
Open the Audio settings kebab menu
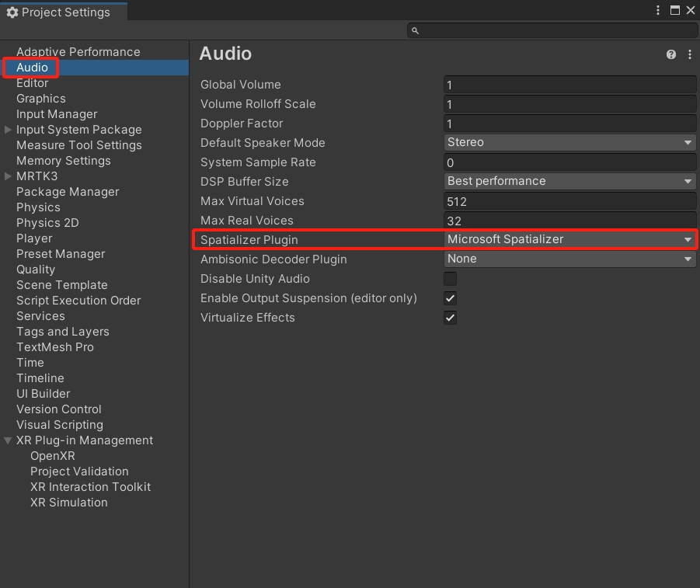pos(690,54)
